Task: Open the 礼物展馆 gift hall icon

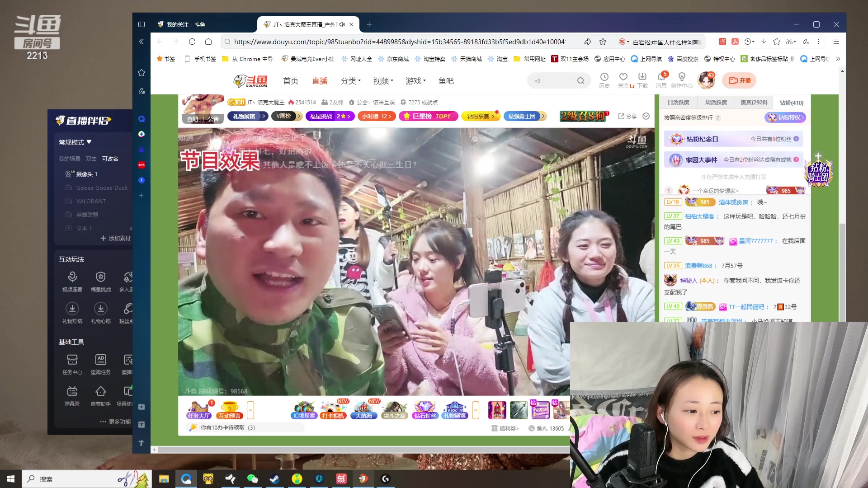Action: [454, 410]
